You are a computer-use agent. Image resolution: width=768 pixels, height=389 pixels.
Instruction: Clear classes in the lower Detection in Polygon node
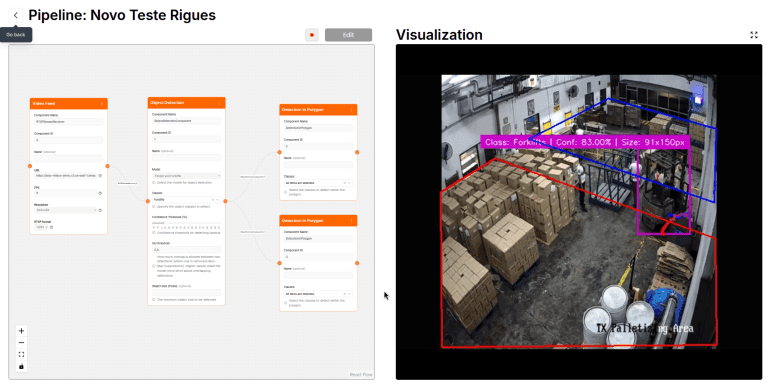345,294
